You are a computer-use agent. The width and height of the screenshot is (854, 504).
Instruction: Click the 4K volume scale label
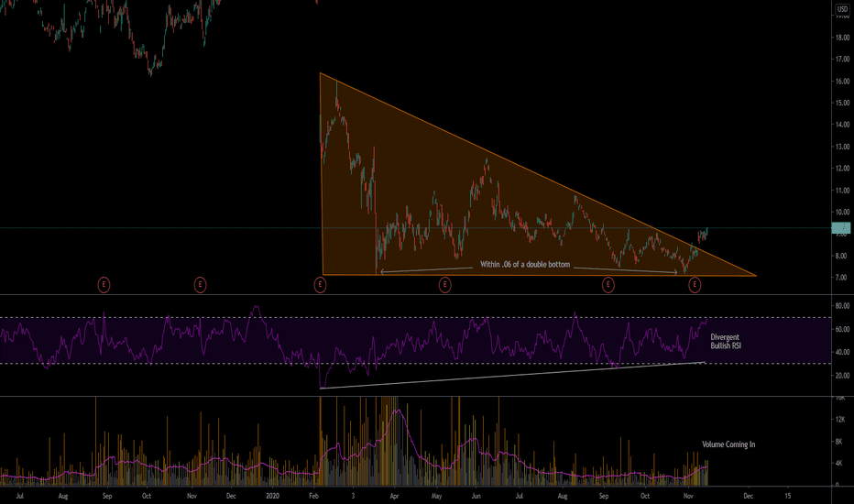pyautogui.click(x=840, y=463)
